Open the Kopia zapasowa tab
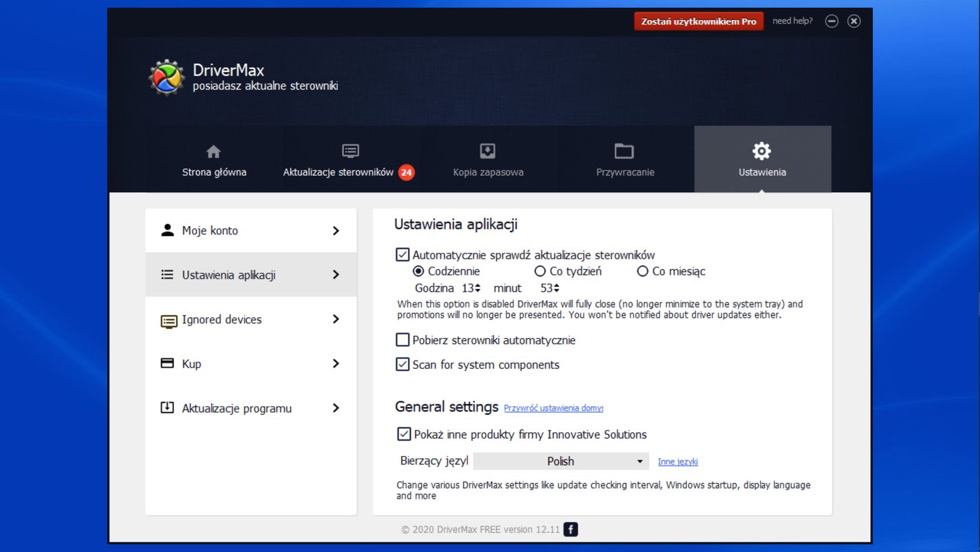This screenshot has width=980, height=552. point(488,159)
